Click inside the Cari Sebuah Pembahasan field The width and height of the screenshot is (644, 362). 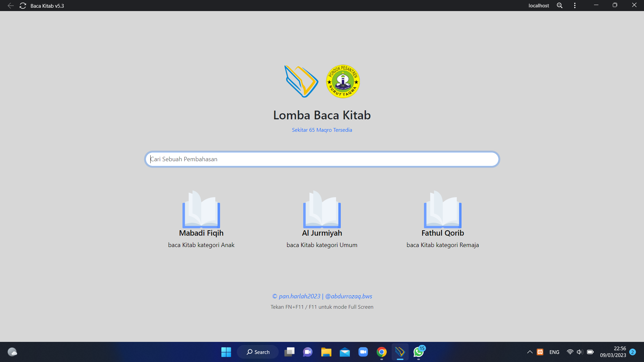tap(322, 159)
